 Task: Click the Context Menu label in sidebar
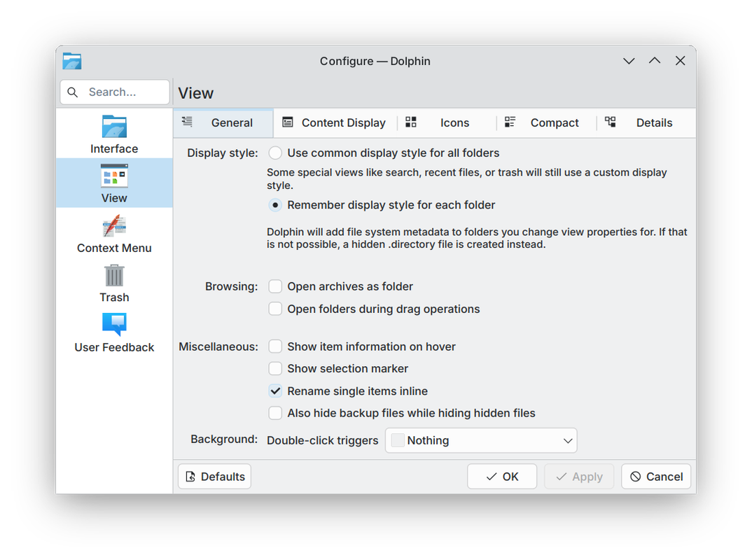[x=114, y=248]
